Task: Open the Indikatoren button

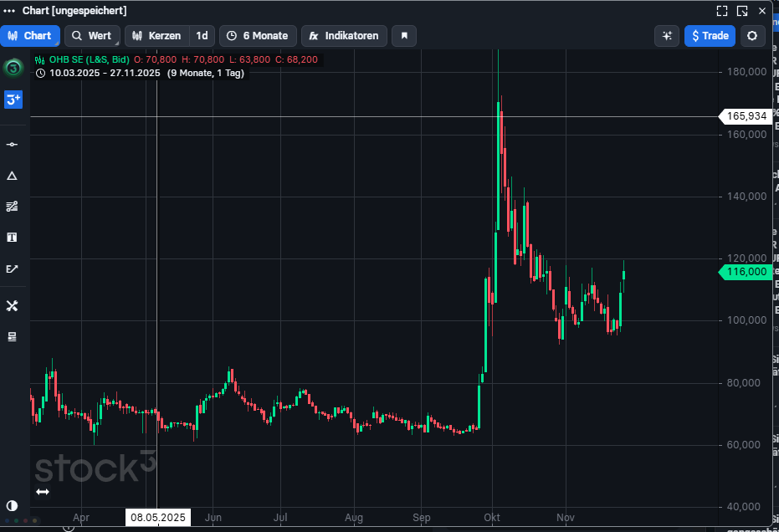Action: (x=344, y=36)
